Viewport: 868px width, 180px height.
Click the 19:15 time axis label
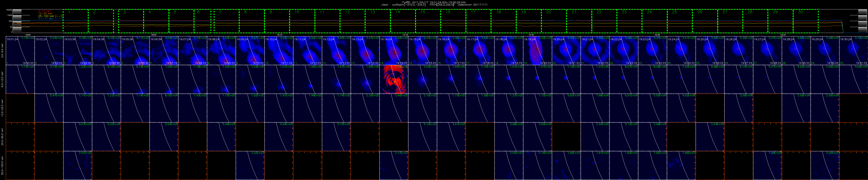tap(405, 35)
